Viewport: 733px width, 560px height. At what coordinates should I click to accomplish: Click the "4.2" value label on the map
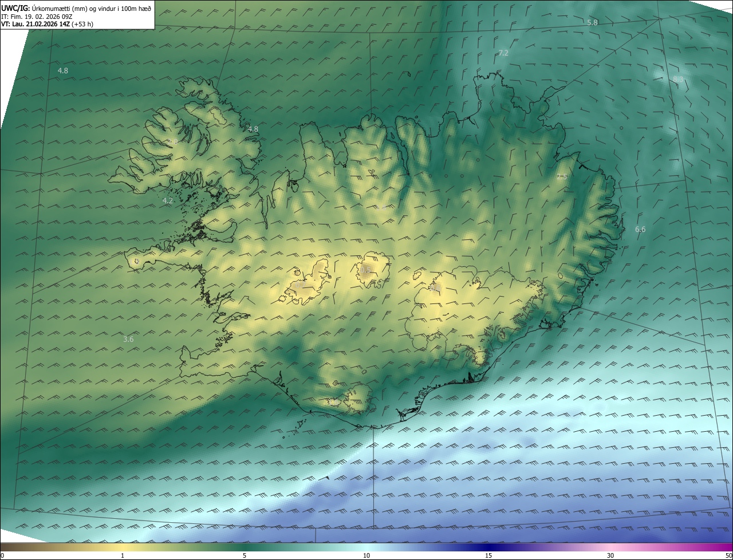168,200
